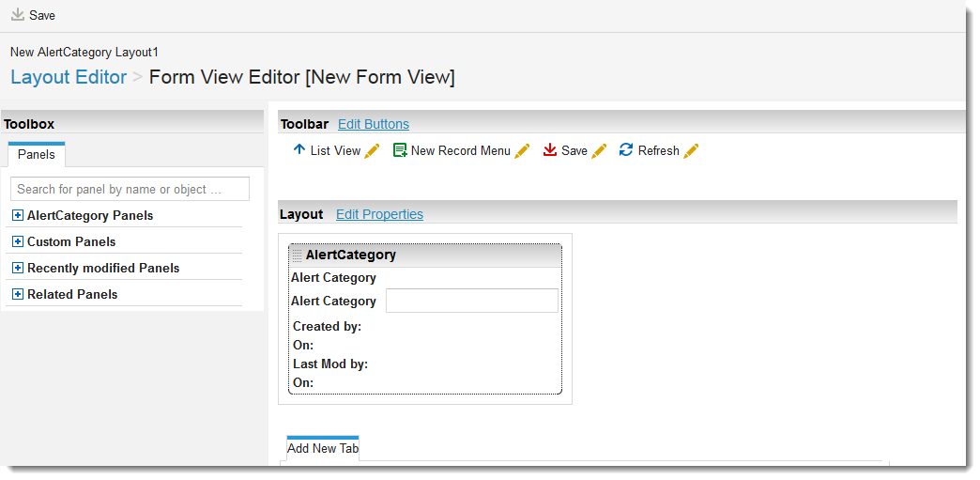Expand Related Panels group
The height and width of the screenshot is (480, 980).
coord(18,294)
